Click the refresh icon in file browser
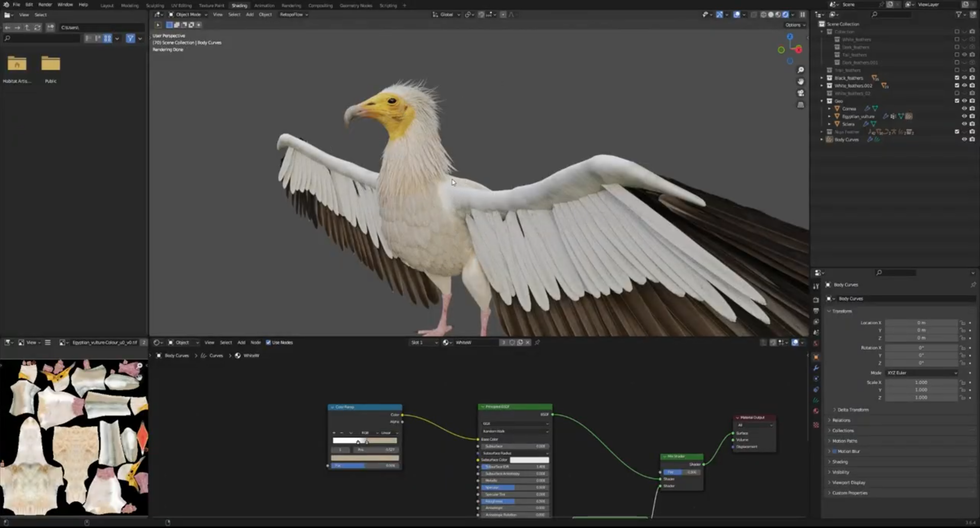The width and height of the screenshot is (980, 528). pos(37,28)
